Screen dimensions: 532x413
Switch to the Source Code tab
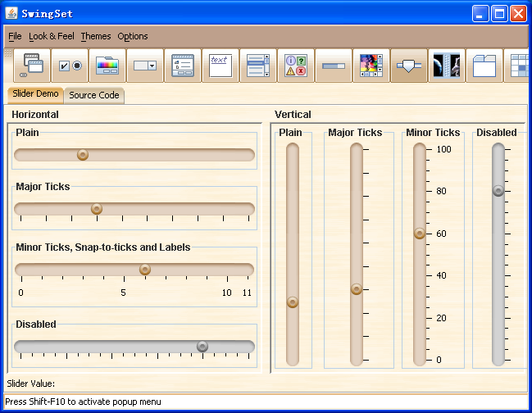(x=94, y=95)
